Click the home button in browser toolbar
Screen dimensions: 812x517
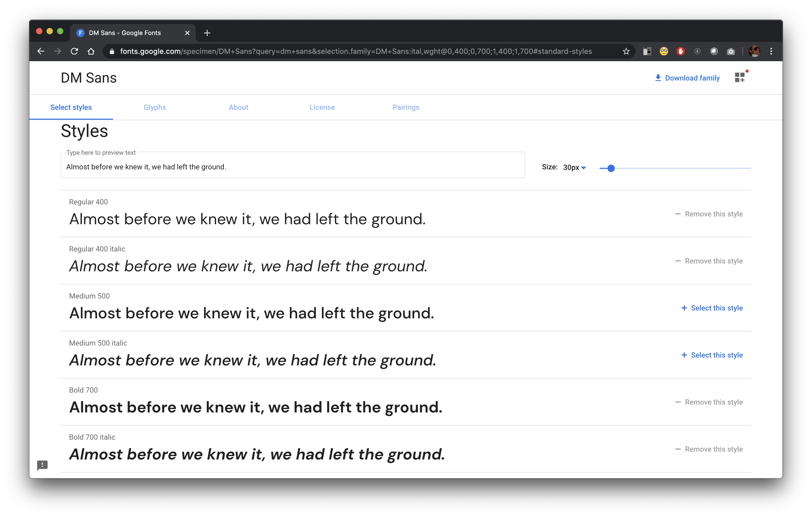coord(91,51)
